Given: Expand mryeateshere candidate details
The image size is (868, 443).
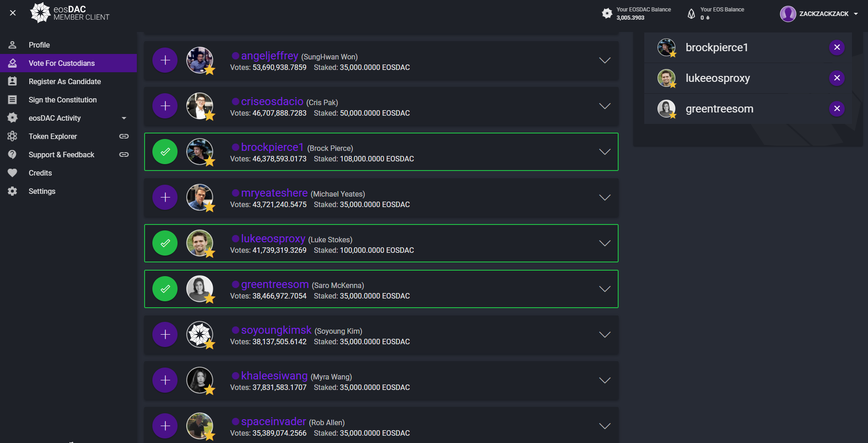Looking at the screenshot, I should 605,197.
